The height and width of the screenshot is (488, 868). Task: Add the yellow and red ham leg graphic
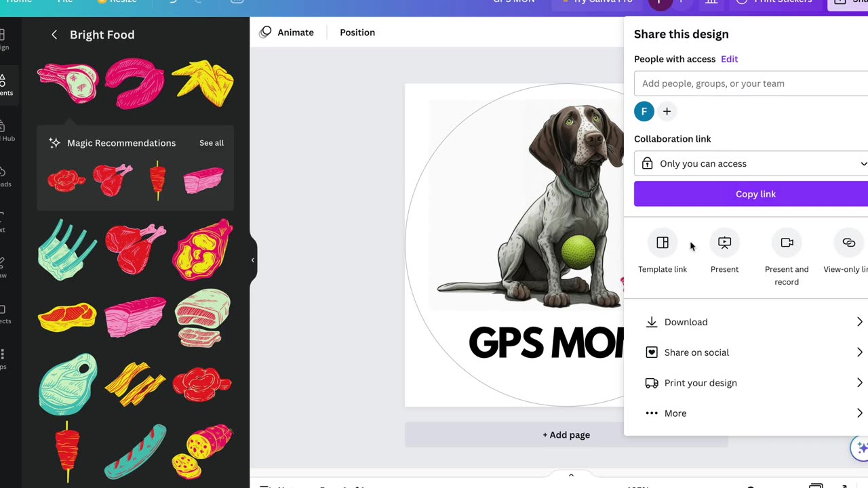point(203,249)
